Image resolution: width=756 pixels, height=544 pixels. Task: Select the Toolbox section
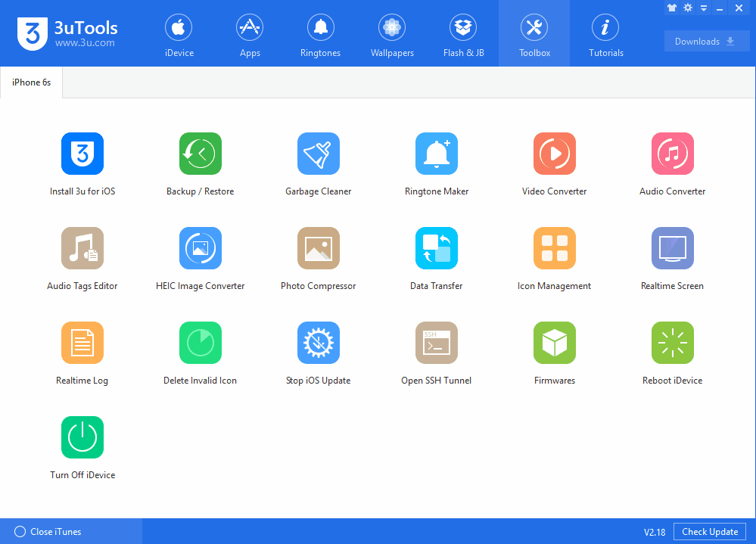pyautogui.click(x=534, y=33)
